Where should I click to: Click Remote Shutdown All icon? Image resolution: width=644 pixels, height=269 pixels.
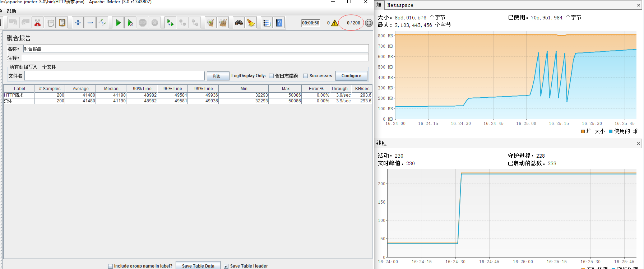195,23
